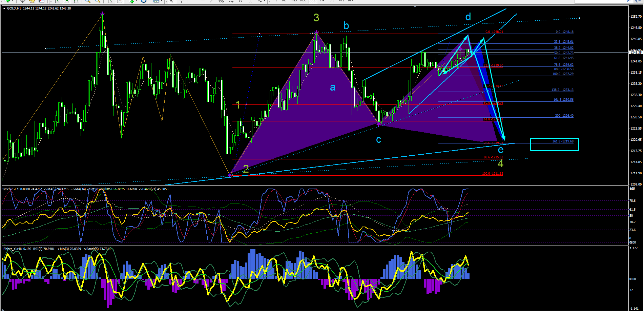
Task: Click the Fibonacci label 78.6 -1239.62
Action: click(x=564, y=65)
